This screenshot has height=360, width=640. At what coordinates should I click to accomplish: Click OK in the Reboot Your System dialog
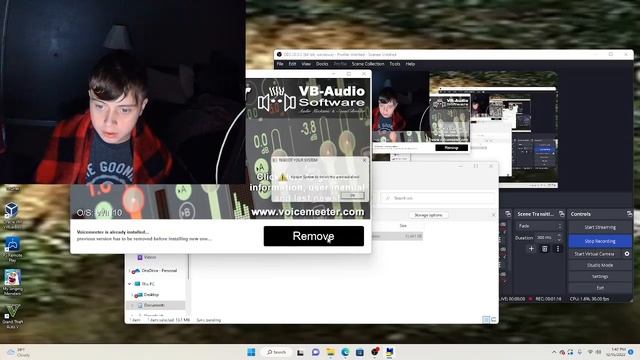(353, 195)
